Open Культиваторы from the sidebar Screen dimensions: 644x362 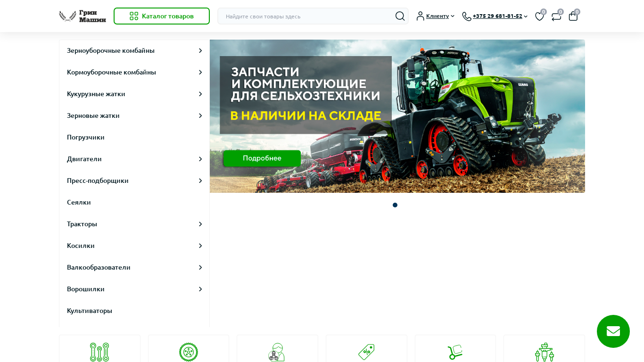coord(90,311)
